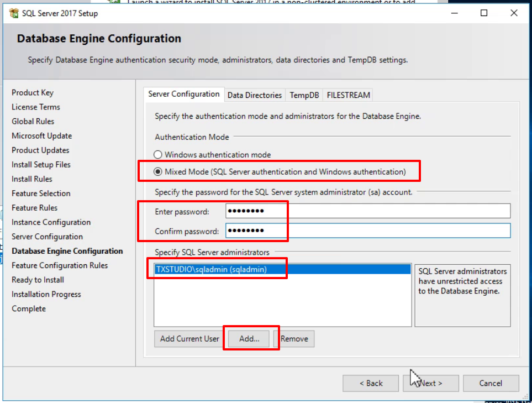Click Instance Configuration step in sidebar

51,222
